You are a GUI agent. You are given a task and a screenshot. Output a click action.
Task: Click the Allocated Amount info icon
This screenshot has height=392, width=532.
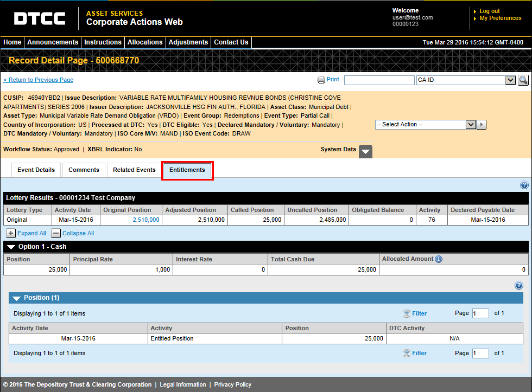(x=439, y=259)
